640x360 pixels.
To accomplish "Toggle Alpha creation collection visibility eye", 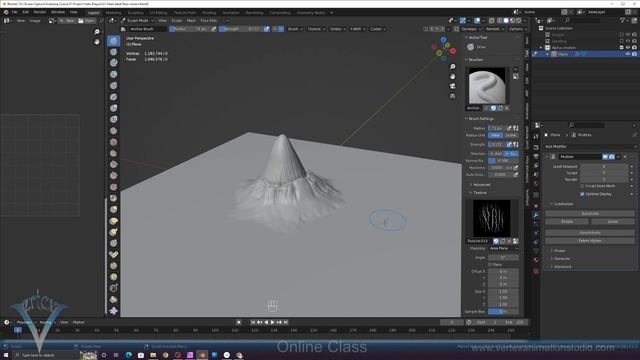I will point(628,47).
